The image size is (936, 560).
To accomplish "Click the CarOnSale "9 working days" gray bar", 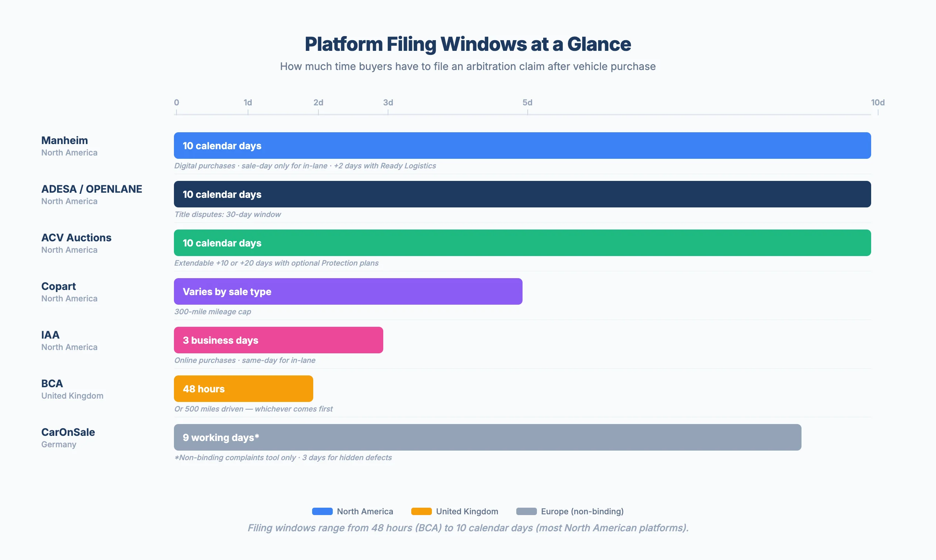I will click(487, 437).
